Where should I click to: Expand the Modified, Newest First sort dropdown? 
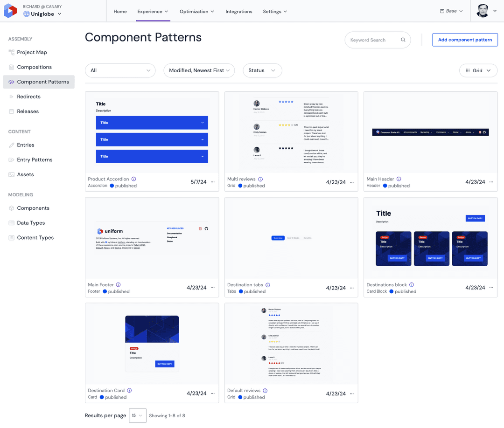point(199,70)
